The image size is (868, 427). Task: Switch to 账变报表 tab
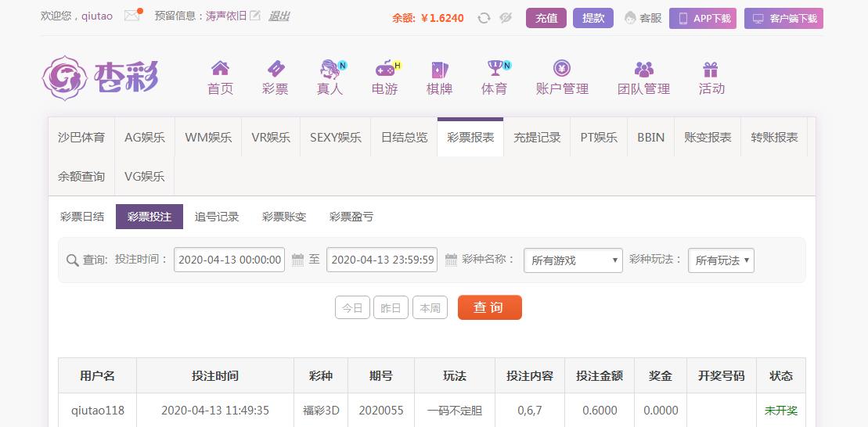point(708,137)
